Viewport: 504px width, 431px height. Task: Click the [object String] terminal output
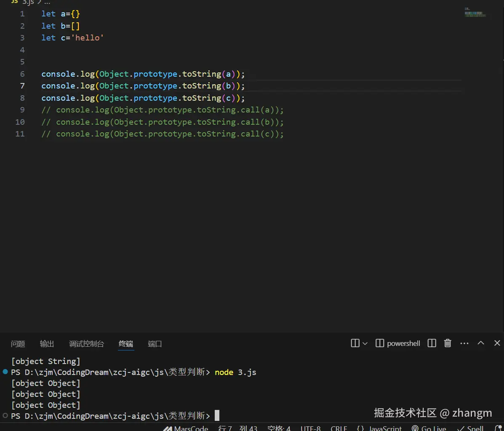[x=45, y=361]
